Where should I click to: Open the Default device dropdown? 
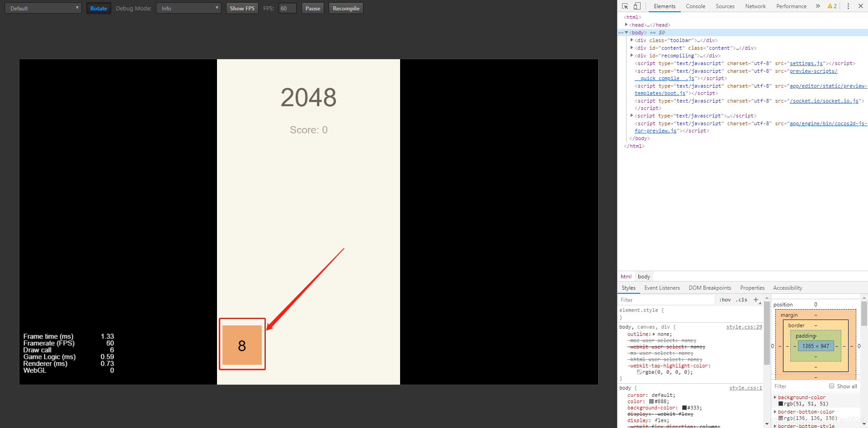(x=43, y=8)
